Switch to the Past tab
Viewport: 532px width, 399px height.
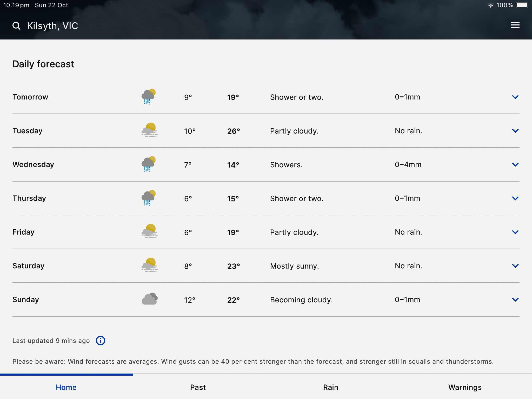(x=198, y=387)
